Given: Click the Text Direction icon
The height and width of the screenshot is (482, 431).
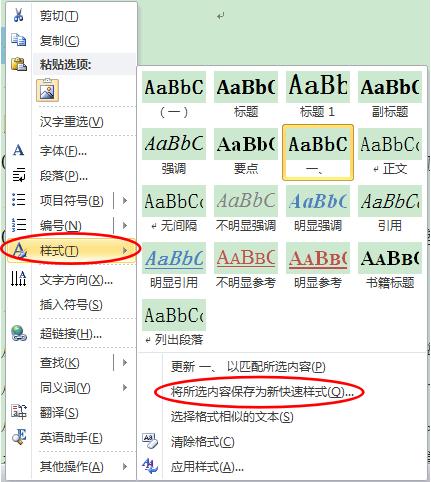Looking at the screenshot, I should pyautogui.click(x=19, y=279).
